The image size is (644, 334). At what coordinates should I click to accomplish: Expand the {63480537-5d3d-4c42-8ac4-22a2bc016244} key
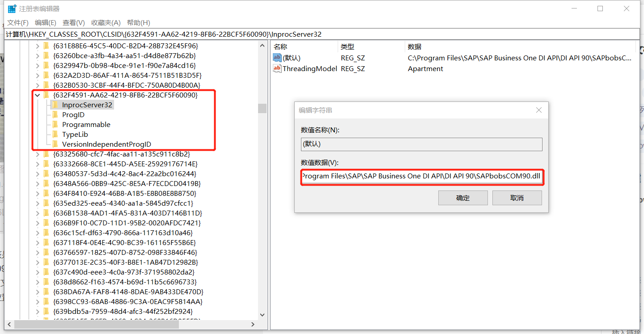click(38, 173)
